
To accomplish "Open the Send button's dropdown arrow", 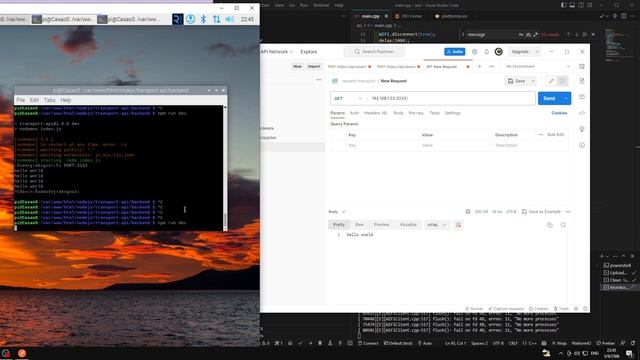I will pyautogui.click(x=566, y=98).
